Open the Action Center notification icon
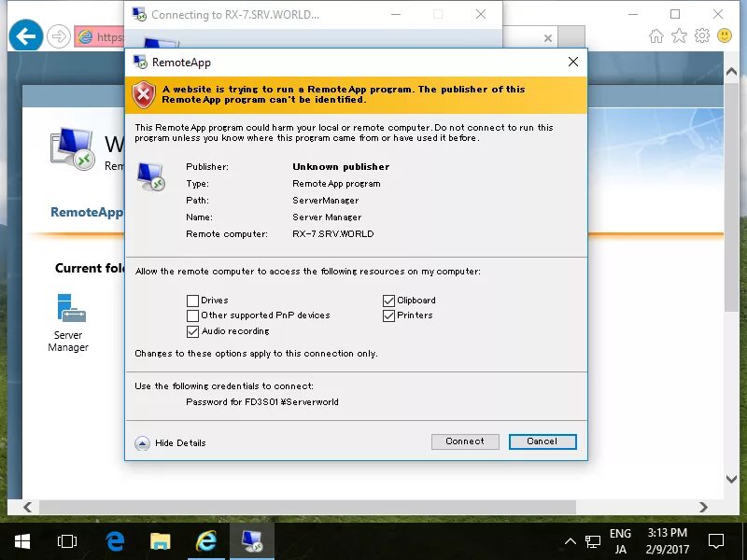This screenshot has height=560, width=747. tap(716, 541)
